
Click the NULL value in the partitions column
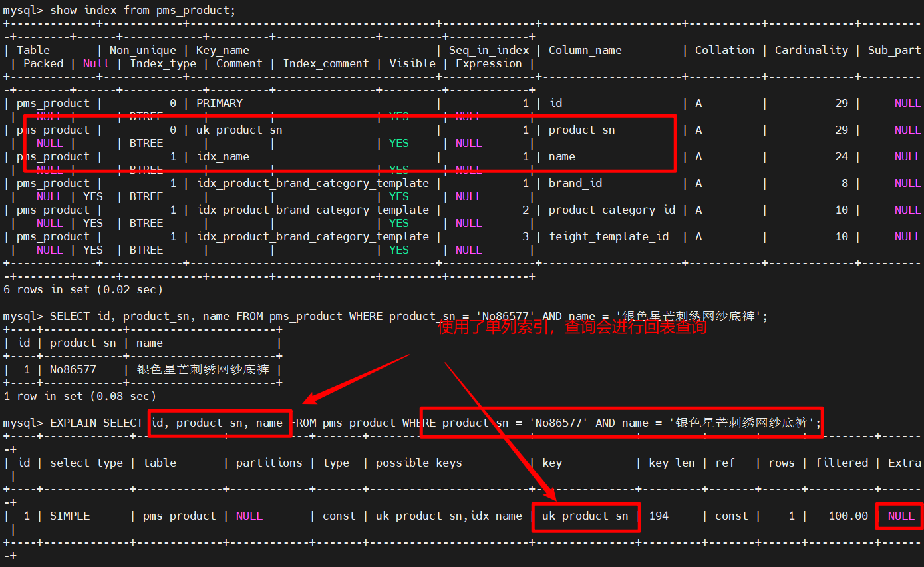pos(249,516)
